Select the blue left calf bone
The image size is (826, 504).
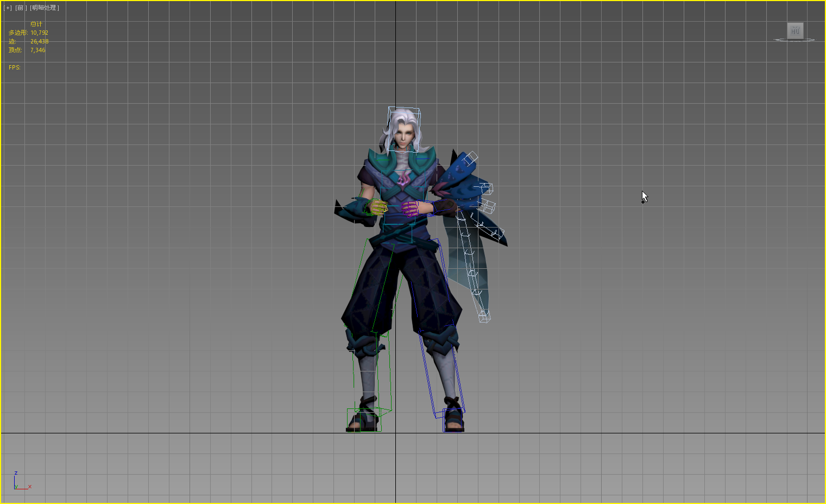[x=442, y=375]
